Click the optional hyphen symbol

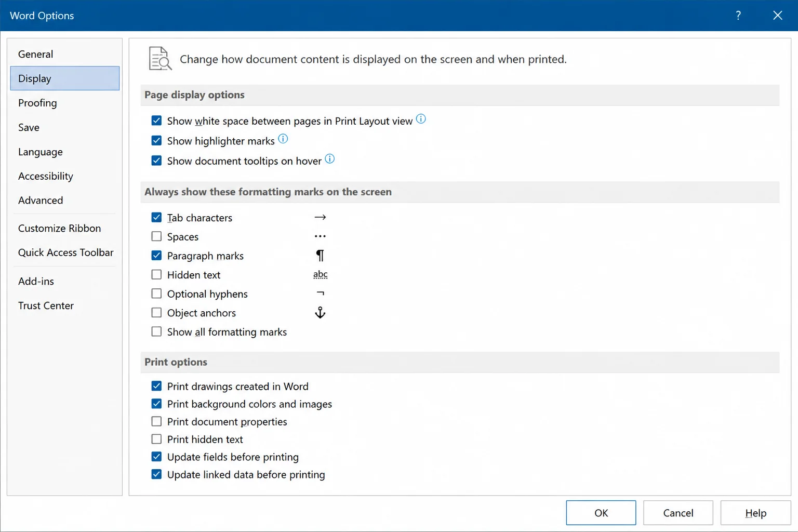(x=320, y=294)
